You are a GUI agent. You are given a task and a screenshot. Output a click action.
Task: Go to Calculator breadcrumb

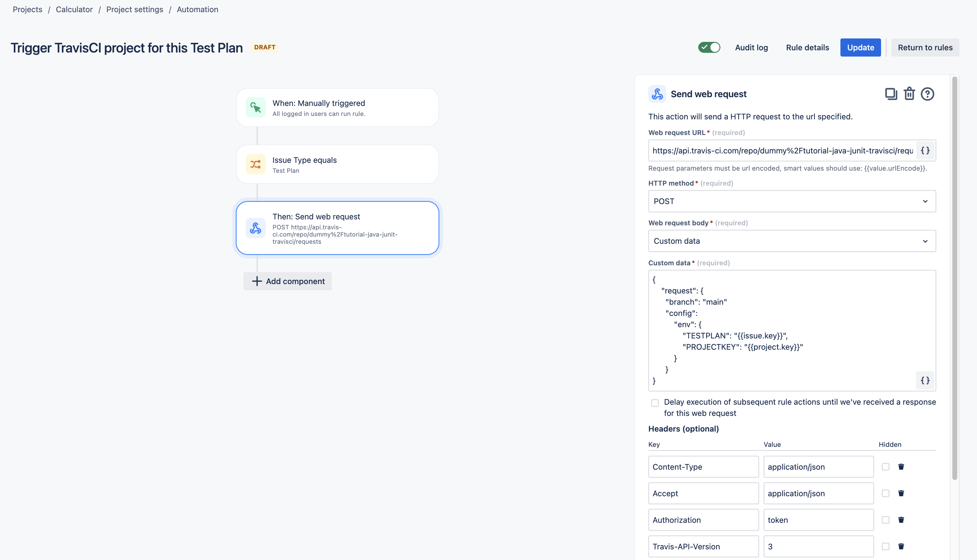click(x=74, y=9)
